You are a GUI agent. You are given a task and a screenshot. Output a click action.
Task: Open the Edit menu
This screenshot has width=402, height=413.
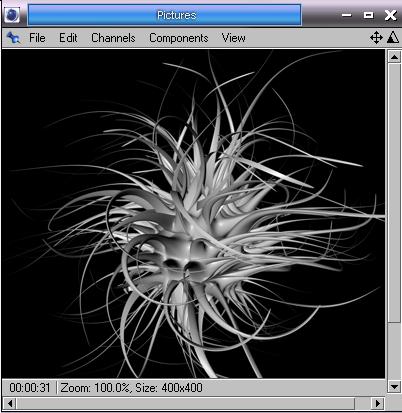pyautogui.click(x=68, y=38)
